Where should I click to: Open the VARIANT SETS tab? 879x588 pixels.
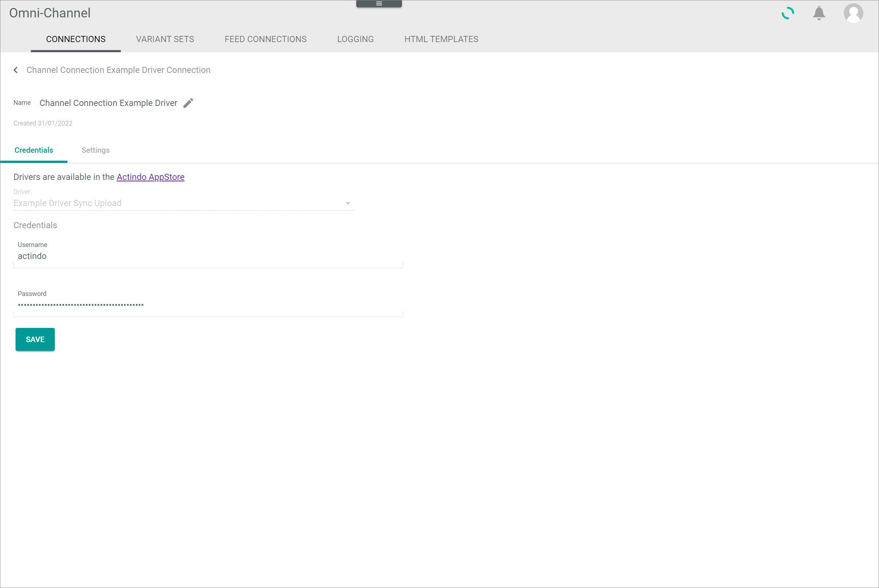coord(165,39)
